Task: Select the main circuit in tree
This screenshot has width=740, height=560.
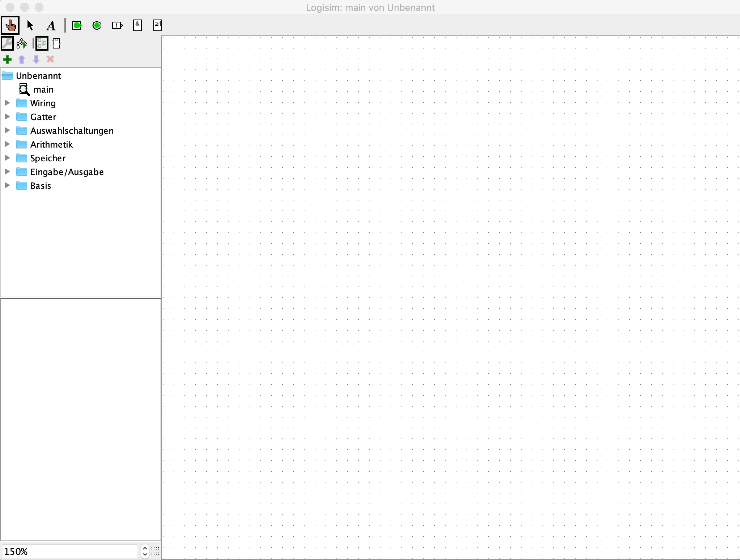Action: click(x=43, y=89)
